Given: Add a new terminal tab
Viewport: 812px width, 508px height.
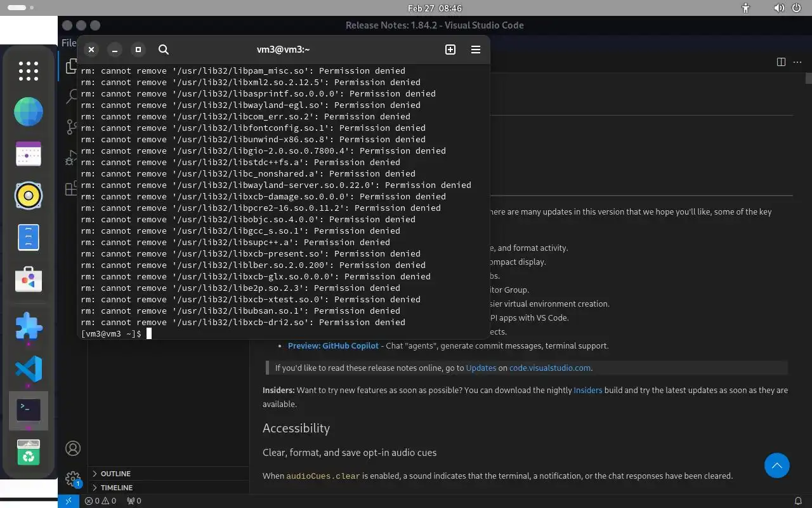Looking at the screenshot, I should pos(450,50).
